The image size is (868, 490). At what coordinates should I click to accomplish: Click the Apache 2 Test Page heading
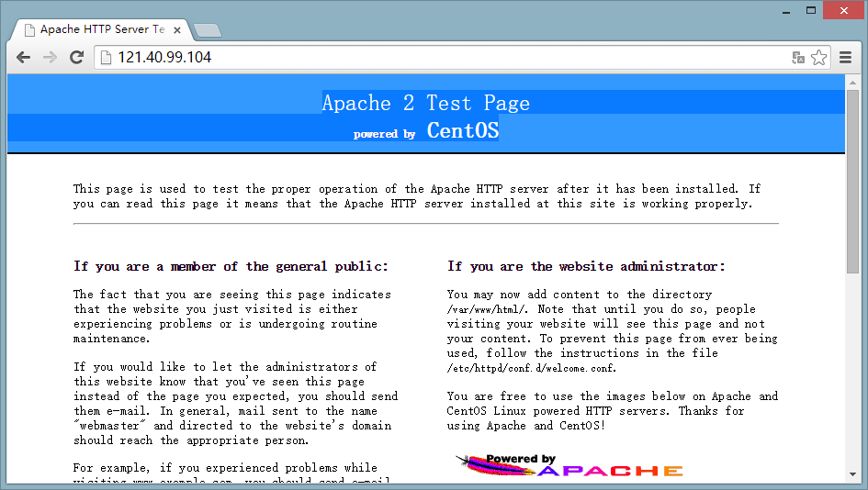tap(425, 104)
